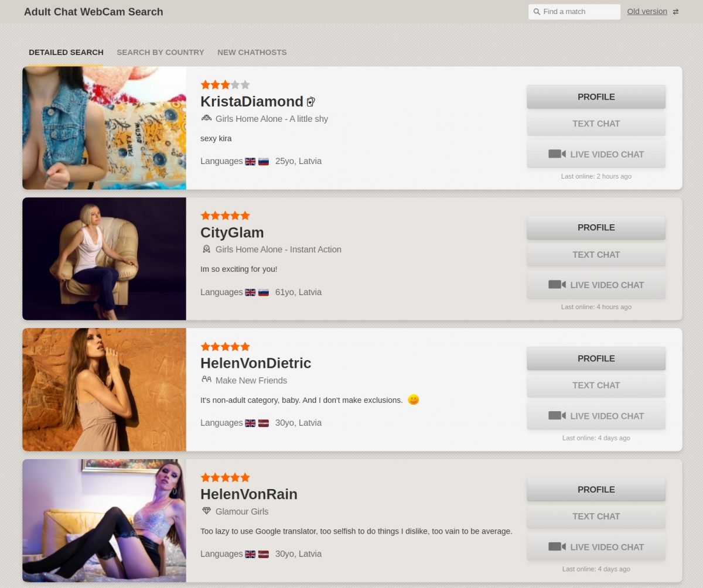Start Text Chat with CityGlam
The height and width of the screenshot is (588, 703).
pyautogui.click(x=596, y=254)
